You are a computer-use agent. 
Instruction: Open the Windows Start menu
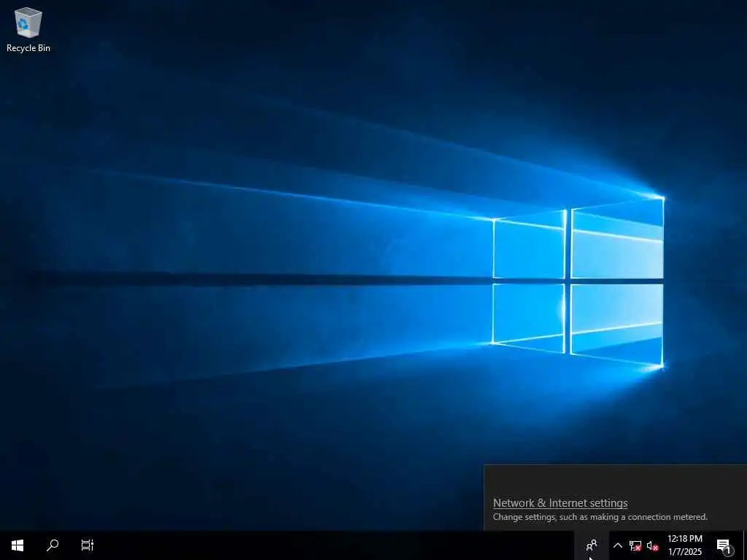pyautogui.click(x=18, y=545)
